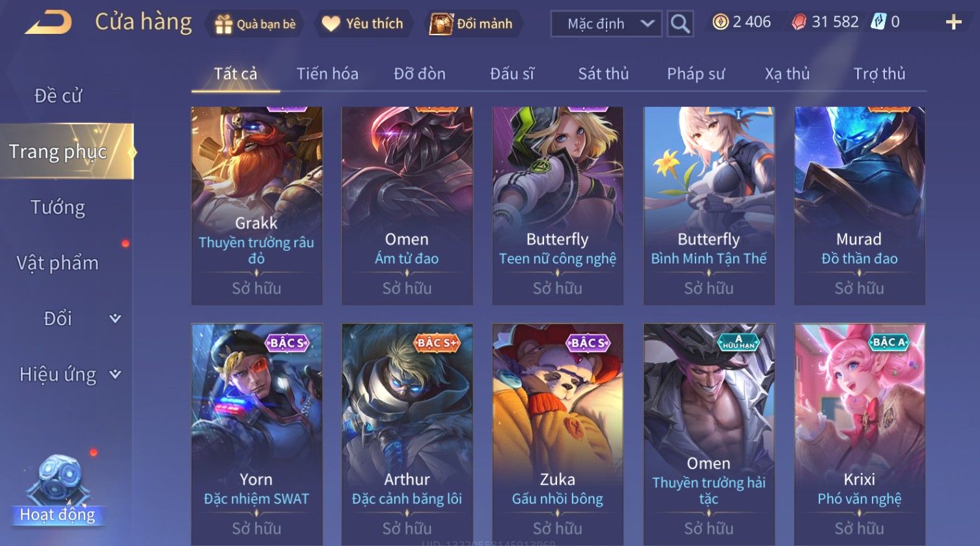Select Đề cử in the sidebar

58,96
